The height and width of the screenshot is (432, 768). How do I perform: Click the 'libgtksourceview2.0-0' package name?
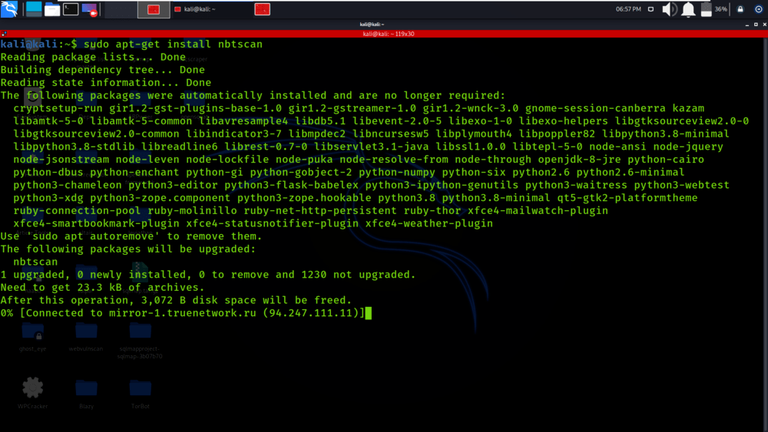(682, 121)
